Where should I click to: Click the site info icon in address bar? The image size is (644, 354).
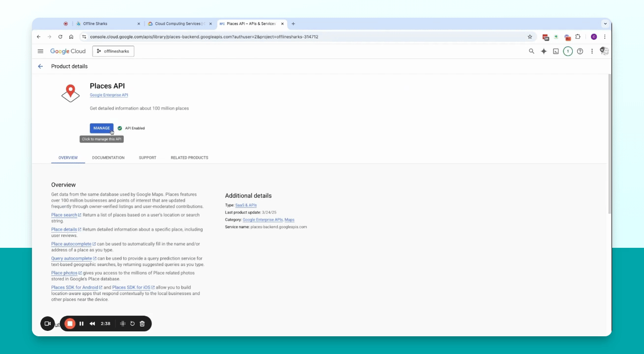(x=84, y=37)
